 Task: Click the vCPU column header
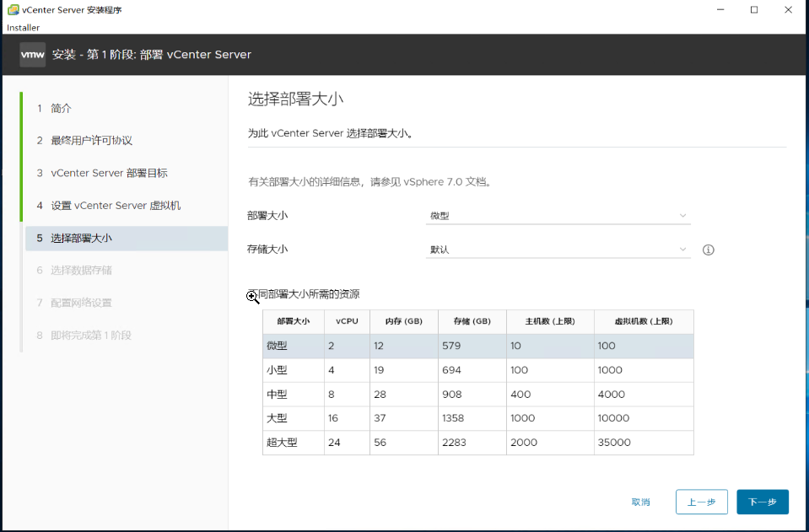pyautogui.click(x=347, y=321)
